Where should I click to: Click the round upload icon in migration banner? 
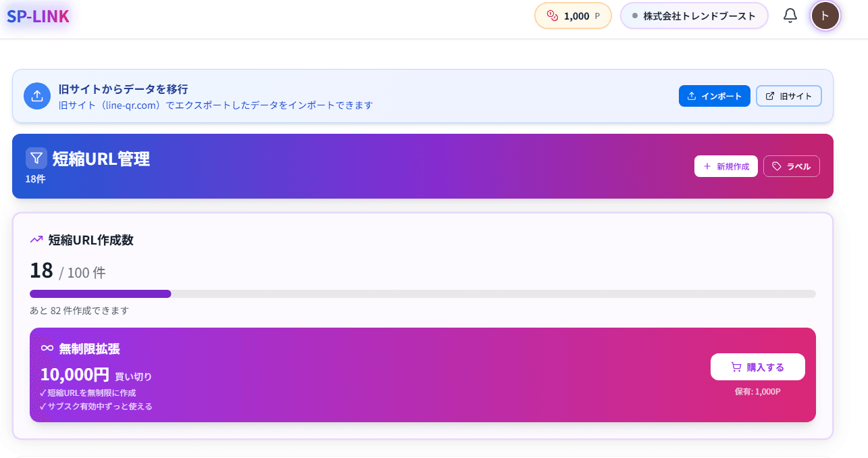click(x=37, y=96)
